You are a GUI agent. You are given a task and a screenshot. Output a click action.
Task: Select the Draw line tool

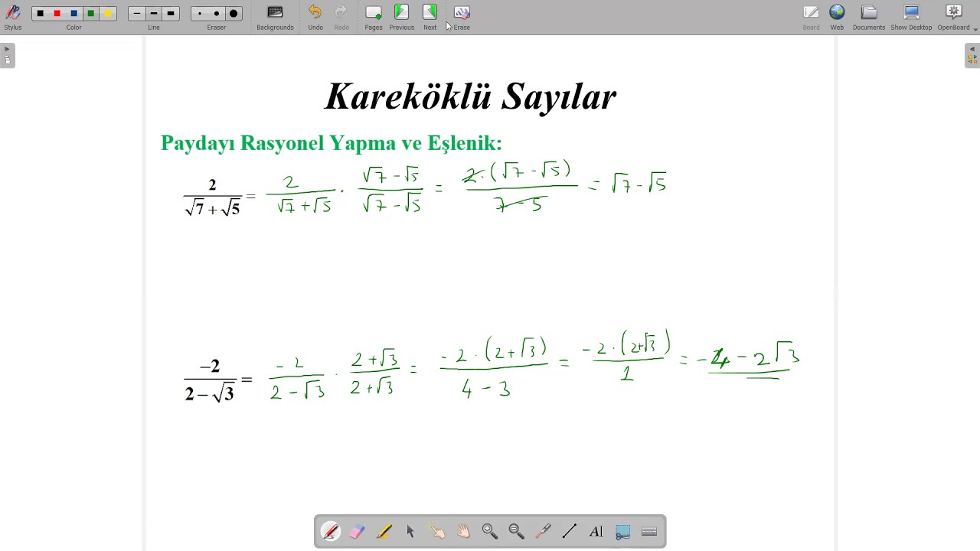(570, 531)
